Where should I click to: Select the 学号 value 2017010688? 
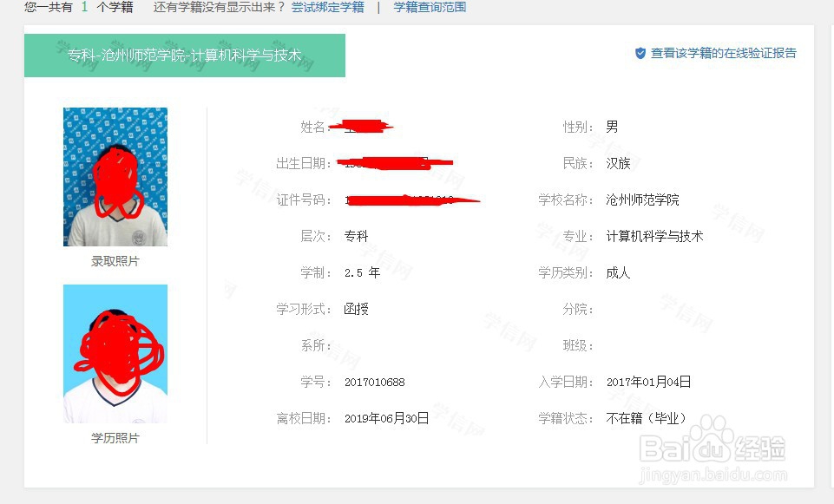[x=376, y=382]
